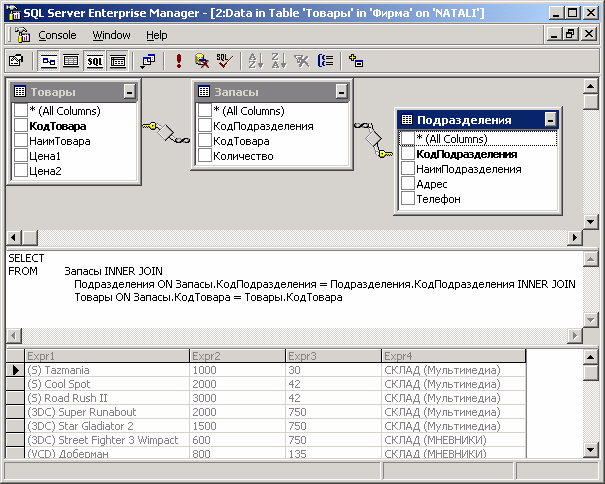The width and height of the screenshot is (605, 484).
Task: Click diagram pane vertical scroll down arrow
Action: click(x=590, y=222)
